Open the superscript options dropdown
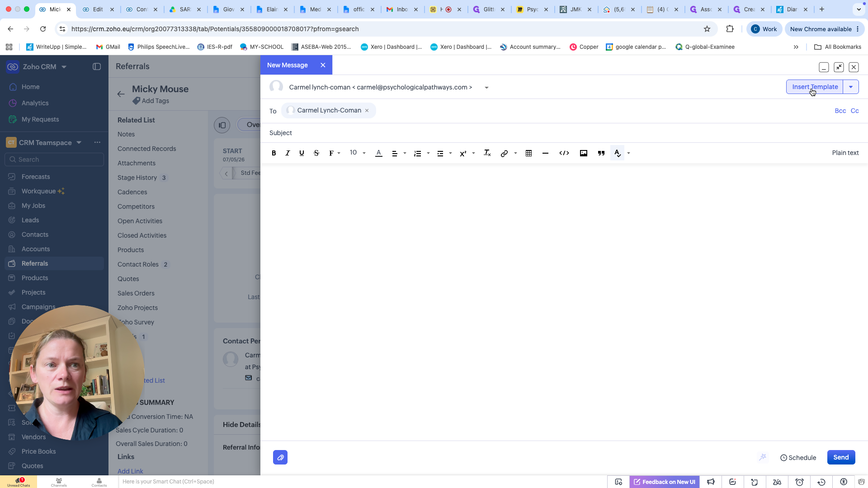 pos(467,153)
